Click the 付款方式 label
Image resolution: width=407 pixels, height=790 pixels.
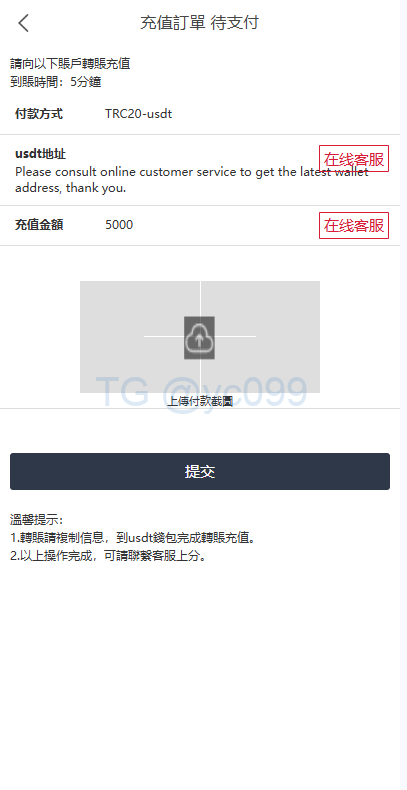click(39, 114)
